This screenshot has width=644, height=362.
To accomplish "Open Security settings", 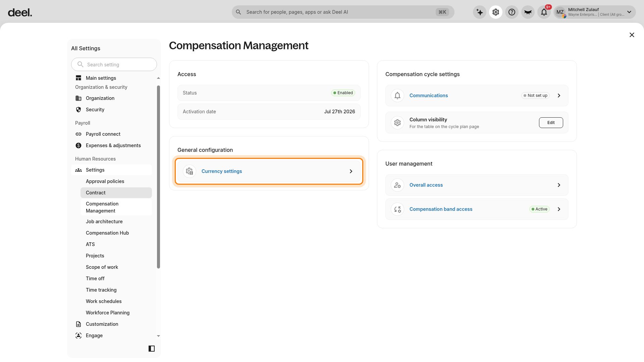I will 112,110.
